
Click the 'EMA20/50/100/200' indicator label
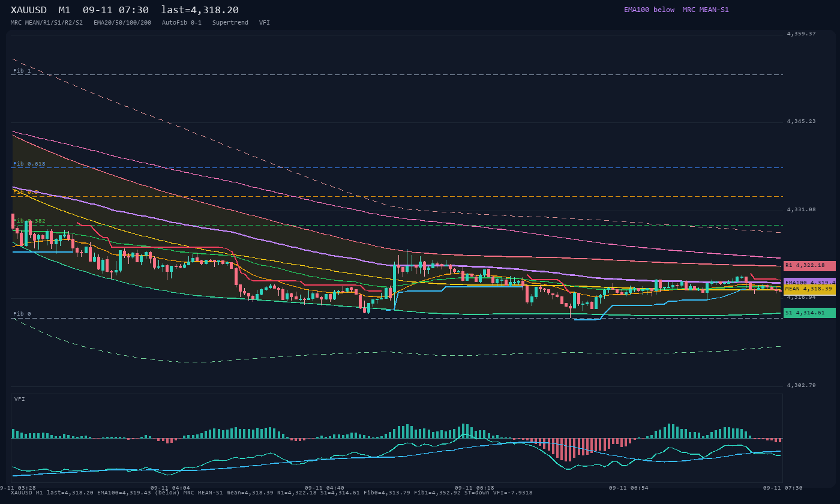[122, 22]
